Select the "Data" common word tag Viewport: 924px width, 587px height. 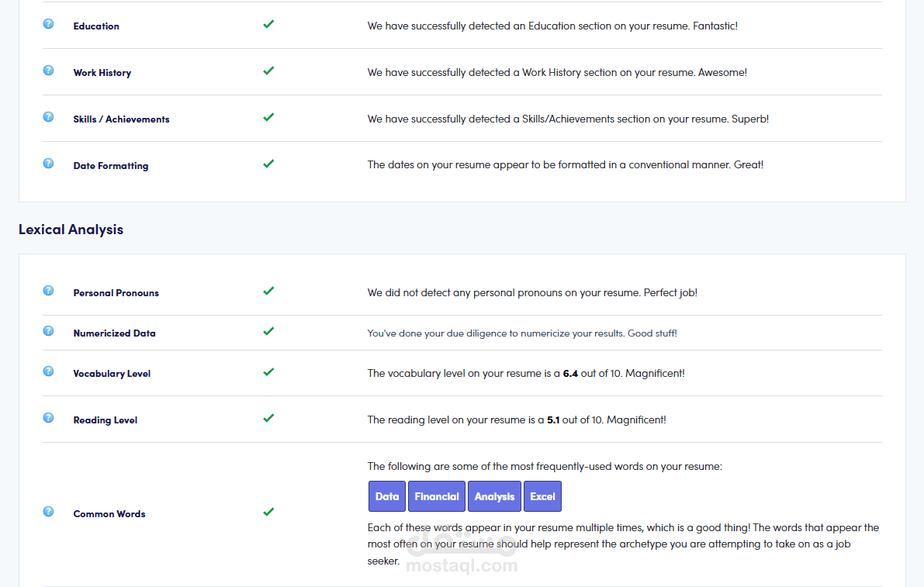[x=387, y=497]
